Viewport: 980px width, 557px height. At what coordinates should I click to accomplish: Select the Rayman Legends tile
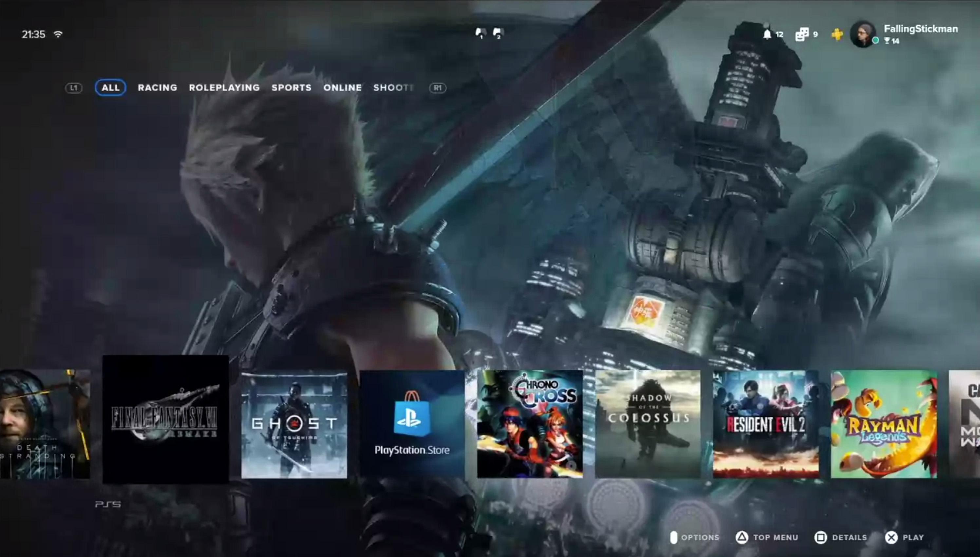click(884, 424)
